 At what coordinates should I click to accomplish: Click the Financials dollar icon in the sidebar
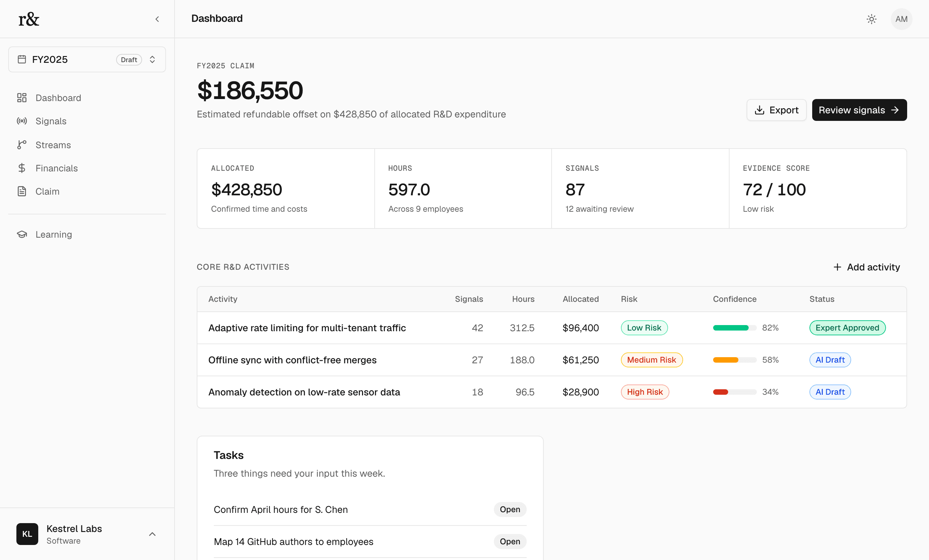pyautogui.click(x=22, y=168)
